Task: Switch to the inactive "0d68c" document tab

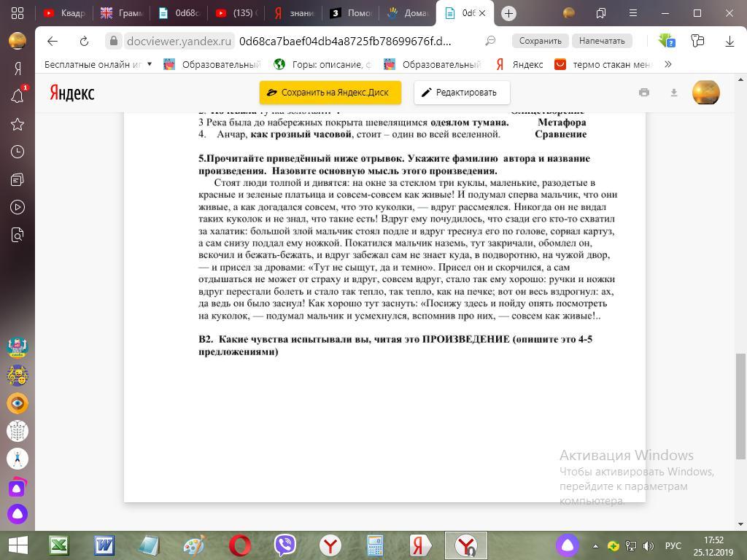Action: 179,13
